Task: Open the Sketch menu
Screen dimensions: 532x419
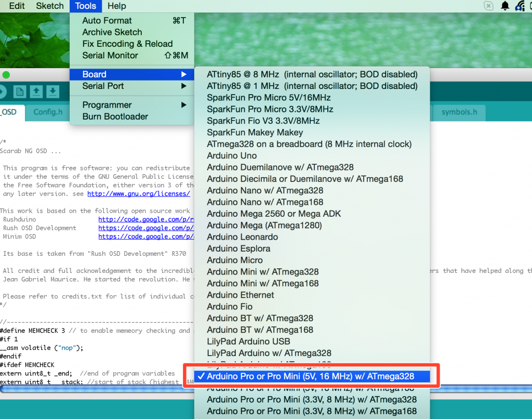Action: [x=50, y=6]
